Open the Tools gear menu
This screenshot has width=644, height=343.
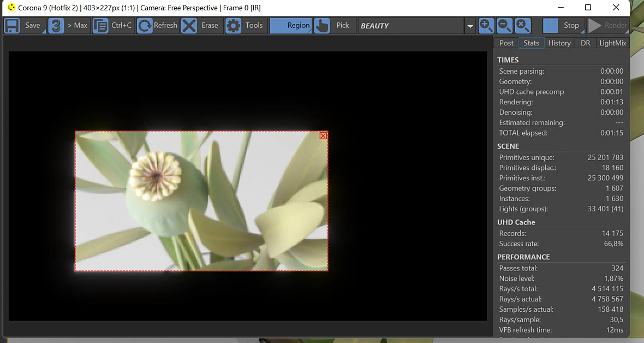tap(245, 26)
